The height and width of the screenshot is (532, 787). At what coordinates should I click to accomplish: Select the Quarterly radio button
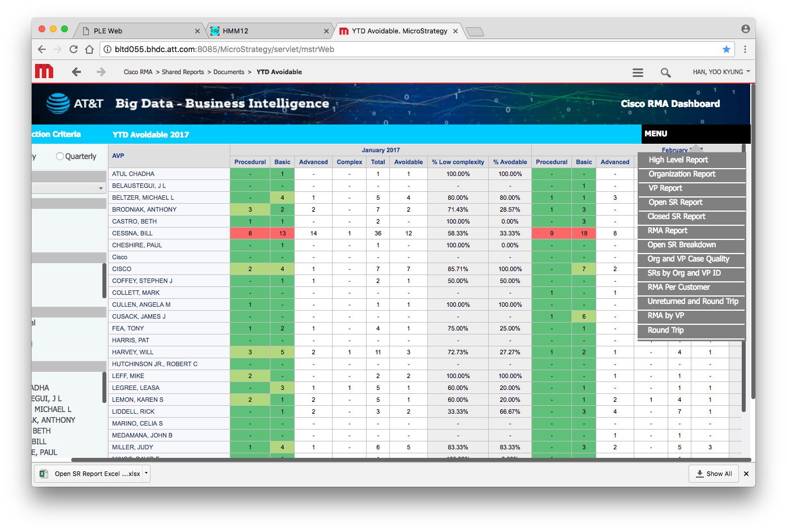point(60,156)
